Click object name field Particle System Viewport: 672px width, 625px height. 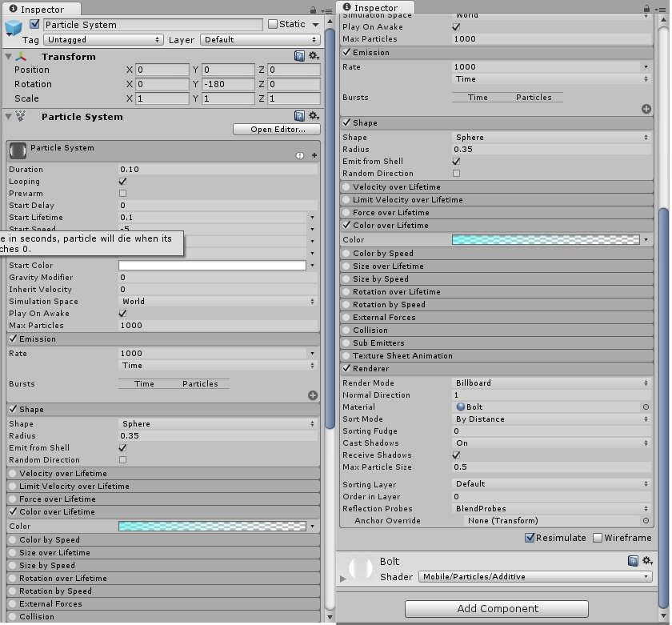click(153, 25)
